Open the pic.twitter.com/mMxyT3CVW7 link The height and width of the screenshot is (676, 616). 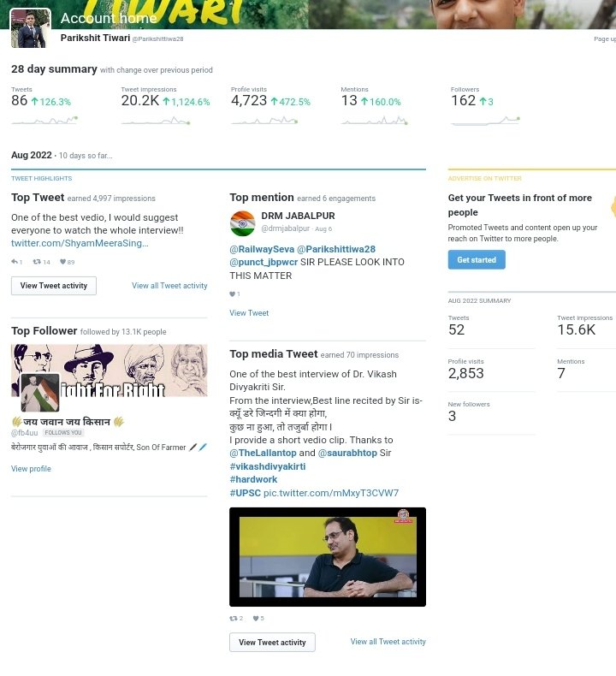click(331, 493)
